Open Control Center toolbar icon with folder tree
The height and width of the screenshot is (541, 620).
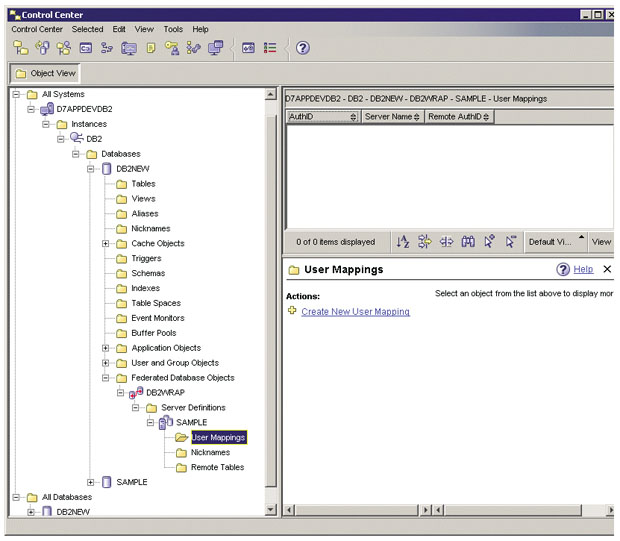21,48
